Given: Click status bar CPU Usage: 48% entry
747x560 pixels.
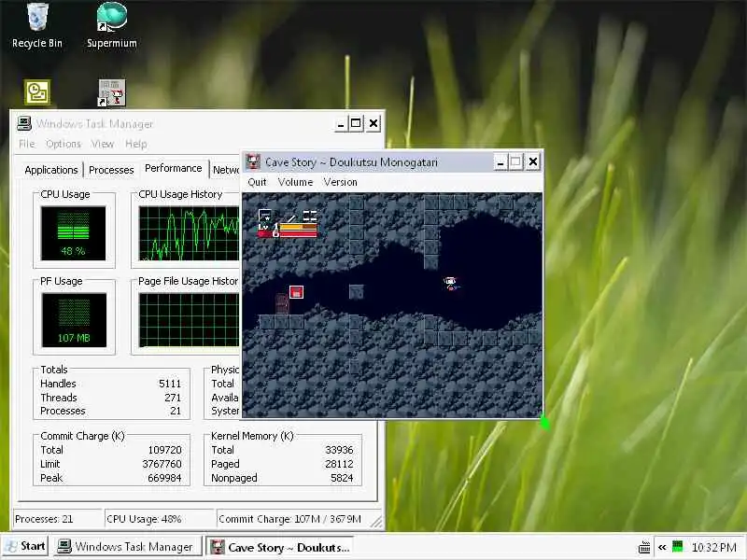Looking at the screenshot, I should (160, 519).
